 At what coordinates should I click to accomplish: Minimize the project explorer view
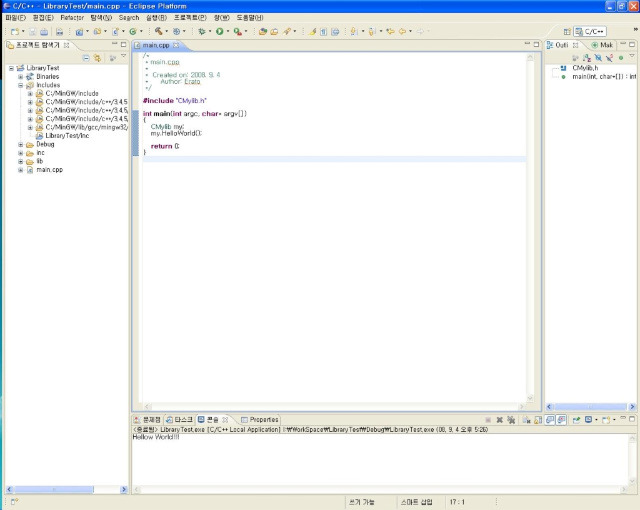(114, 44)
